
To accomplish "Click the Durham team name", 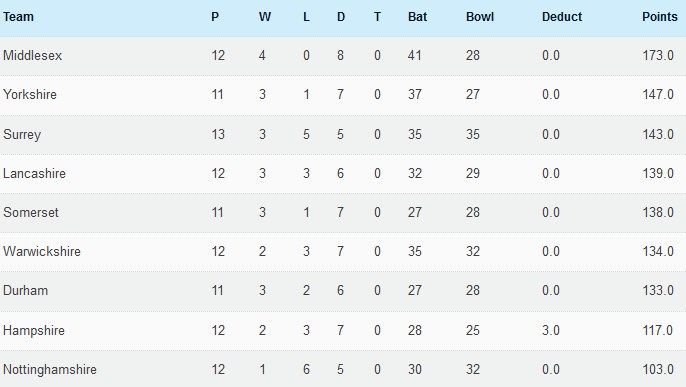I will click(25, 290).
